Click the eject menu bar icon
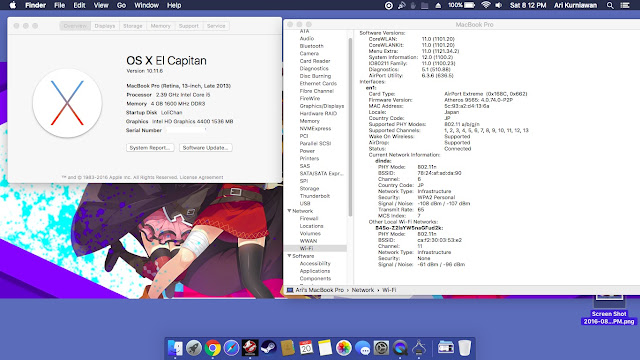This screenshot has height=360, width=640. click(x=438, y=5)
